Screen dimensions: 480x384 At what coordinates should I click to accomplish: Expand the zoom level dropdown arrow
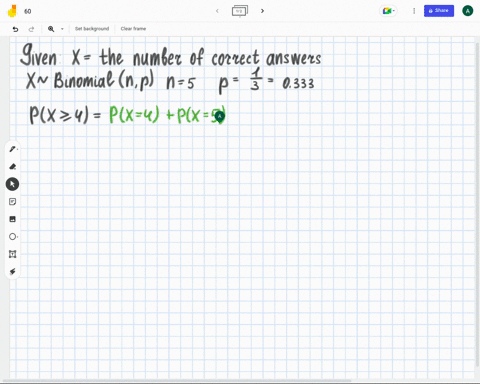pyautogui.click(x=62, y=29)
